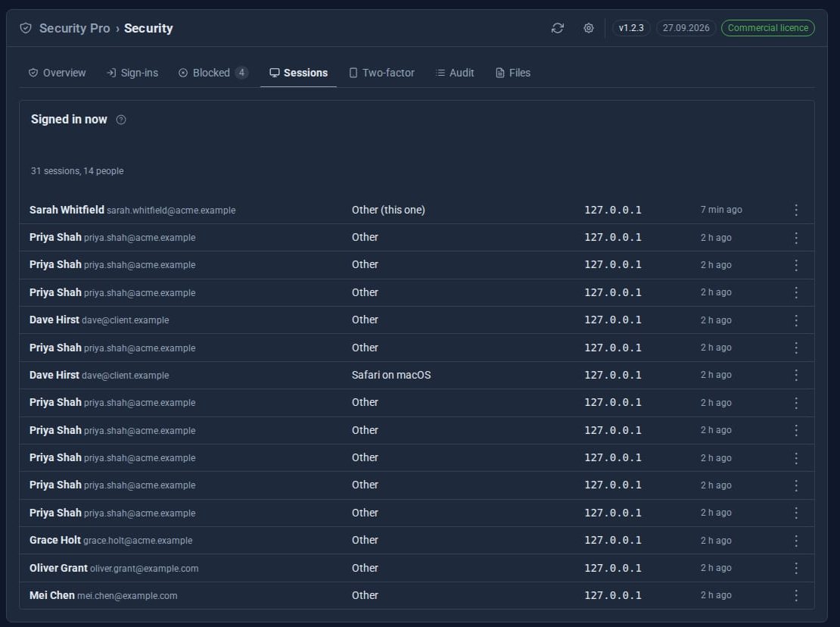The width and height of the screenshot is (840, 627).
Task: Click the Security breadcrumb title
Action: pos(148,29)
